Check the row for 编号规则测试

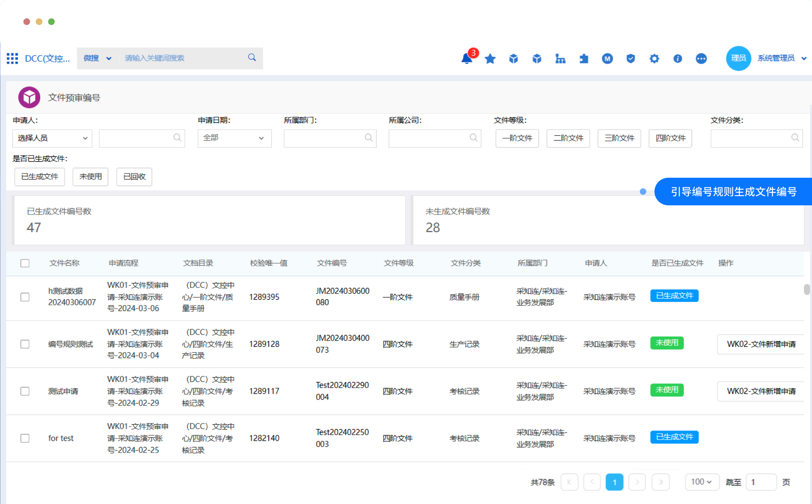pos(25,344)
